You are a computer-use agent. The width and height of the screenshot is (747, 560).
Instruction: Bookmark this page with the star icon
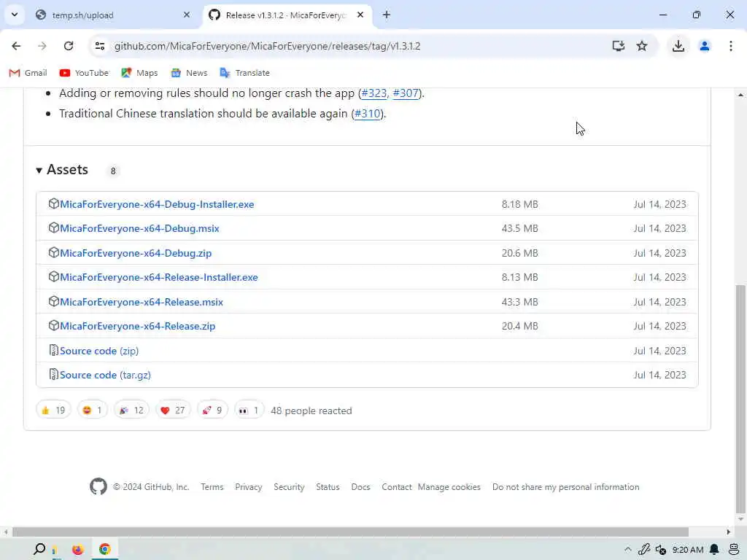click(642, 46)
